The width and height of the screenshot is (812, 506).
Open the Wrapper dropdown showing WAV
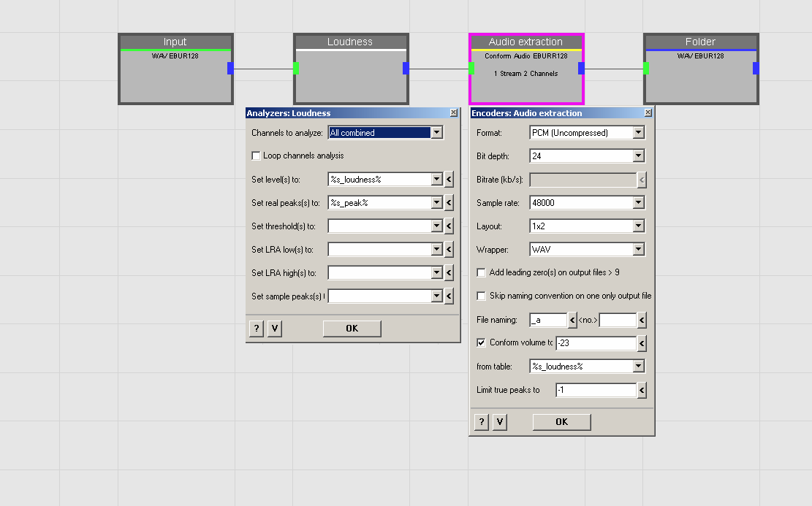[639, 250]
